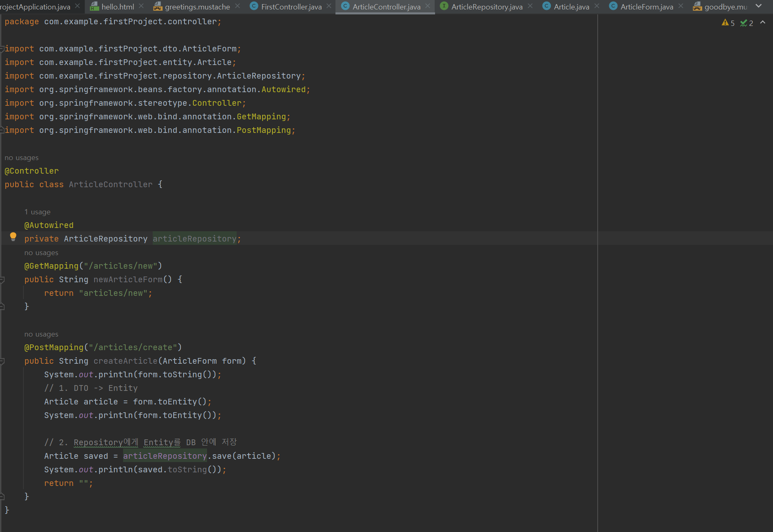Click the @Controller annotation
This screenshot has width=773, height=532.
[32, 171]
